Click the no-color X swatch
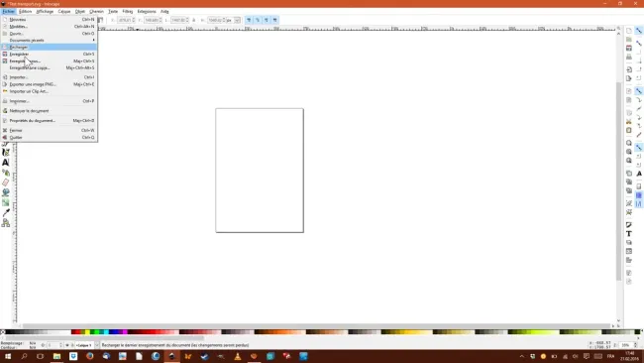Viewport: 644px width, 363px height. coord(2,331)
